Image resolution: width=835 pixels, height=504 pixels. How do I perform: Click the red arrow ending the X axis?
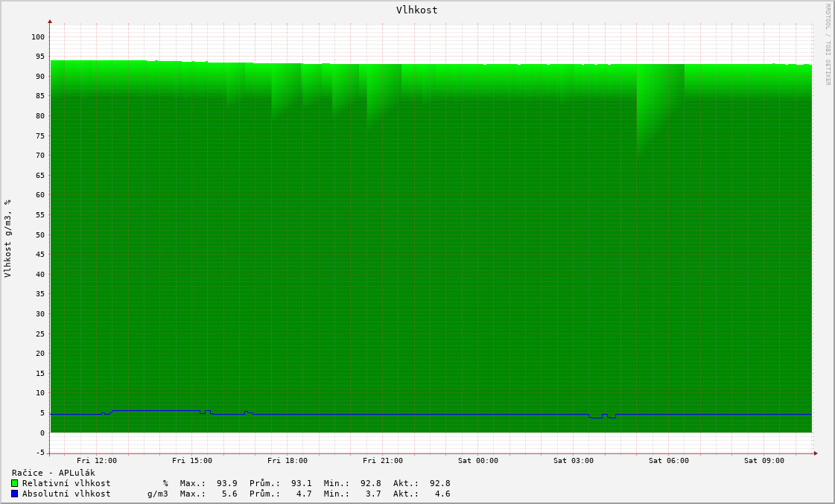(x=816, y=453)
